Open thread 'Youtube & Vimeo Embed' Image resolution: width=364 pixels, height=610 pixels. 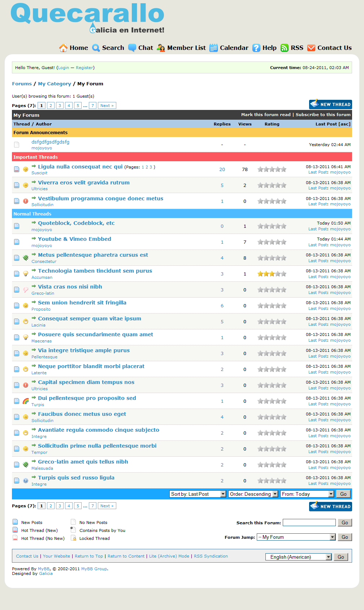(74, 239)
